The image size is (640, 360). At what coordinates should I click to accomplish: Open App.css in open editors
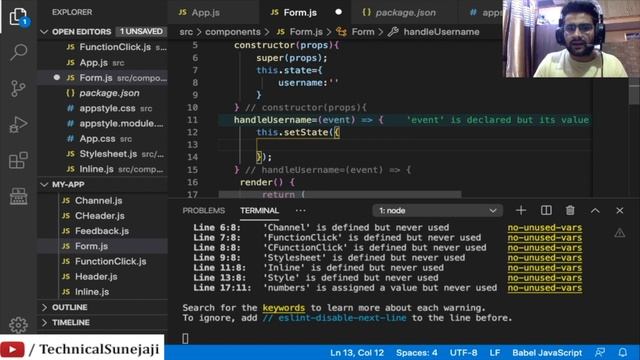coord(102,139)
